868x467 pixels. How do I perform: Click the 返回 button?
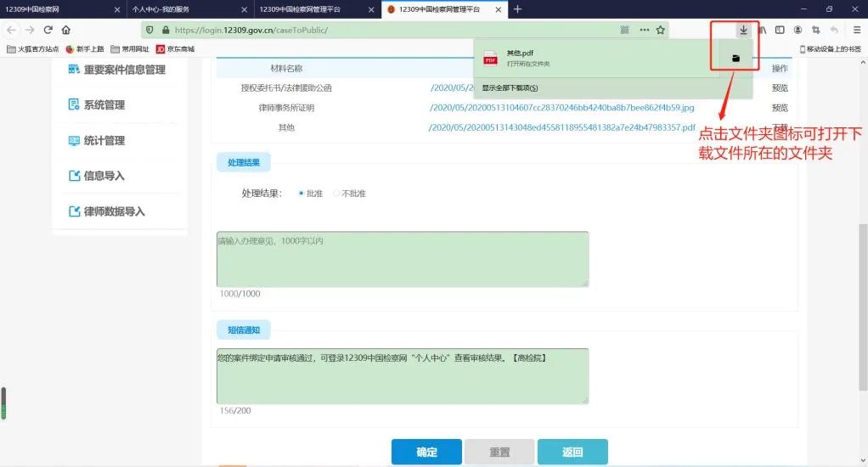572,452
